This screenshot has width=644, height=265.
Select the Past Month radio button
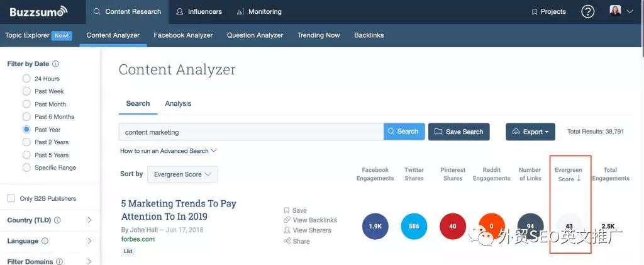pyautogui.click(x=26, y=104)
